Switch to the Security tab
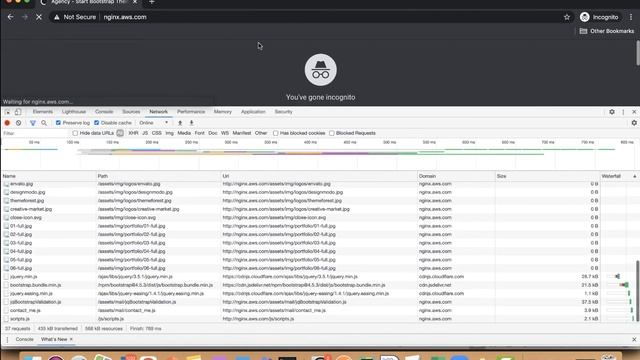The image size is (640, 360). [x=283, y=112]
